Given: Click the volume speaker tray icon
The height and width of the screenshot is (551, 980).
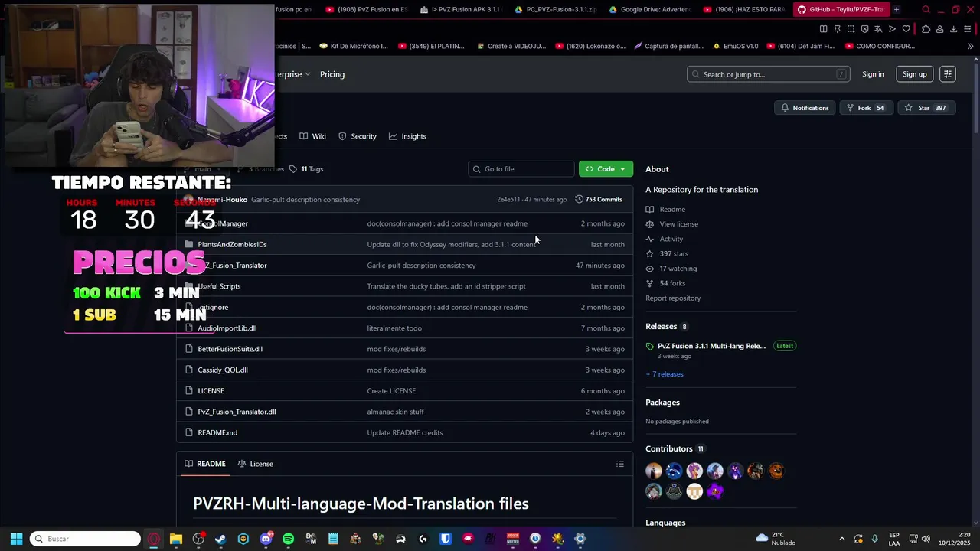Looking at the screenshot, I should point(926,539).
